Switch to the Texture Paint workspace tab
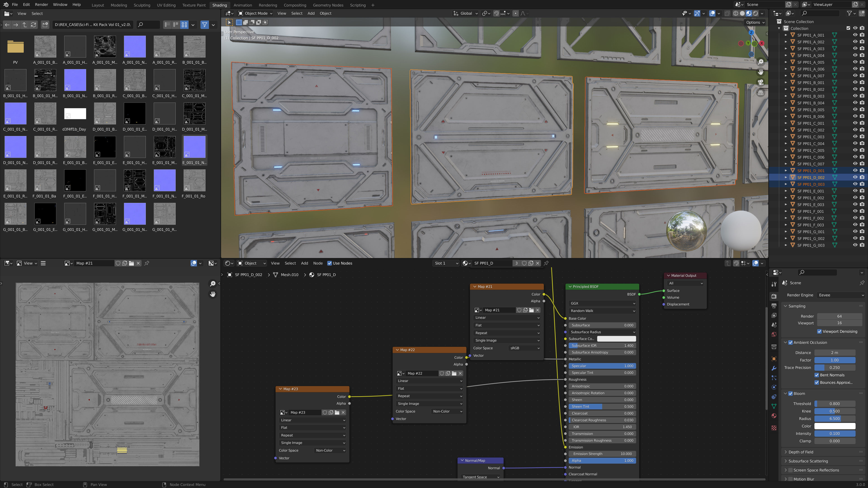This screenshot has width=868, height=488. tap(194, 5)
